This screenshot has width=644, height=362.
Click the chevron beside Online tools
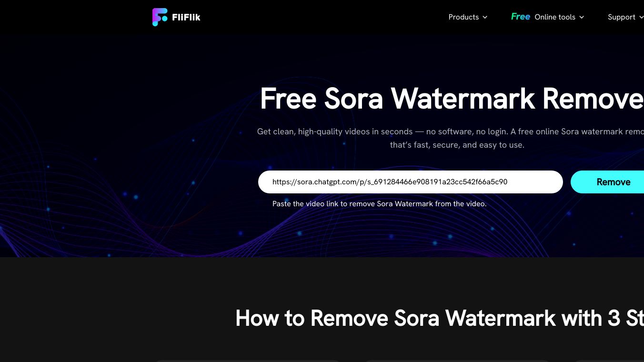tap(581, 17)
